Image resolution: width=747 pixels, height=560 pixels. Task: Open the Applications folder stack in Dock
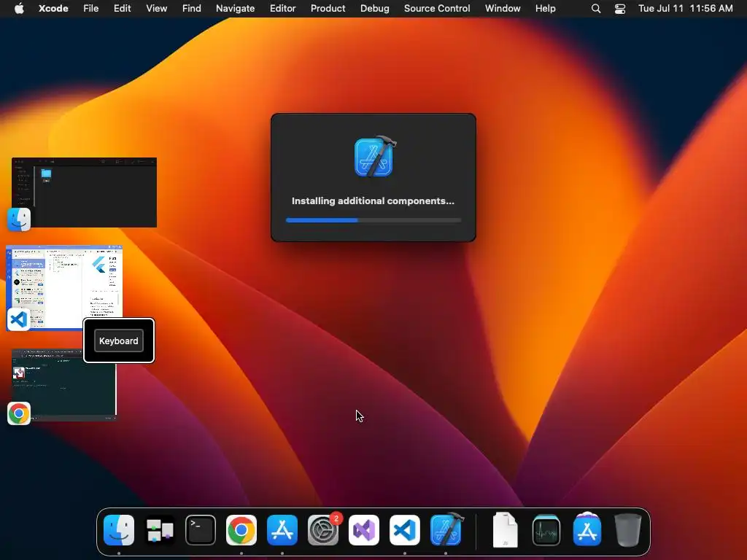587,529
